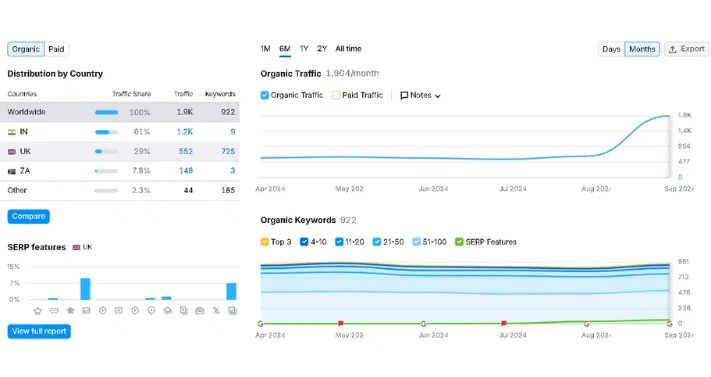This screenshot has width=711, height=377.
Task: Toggle the 4-10 positions checkbox
Action: [304, 242]
